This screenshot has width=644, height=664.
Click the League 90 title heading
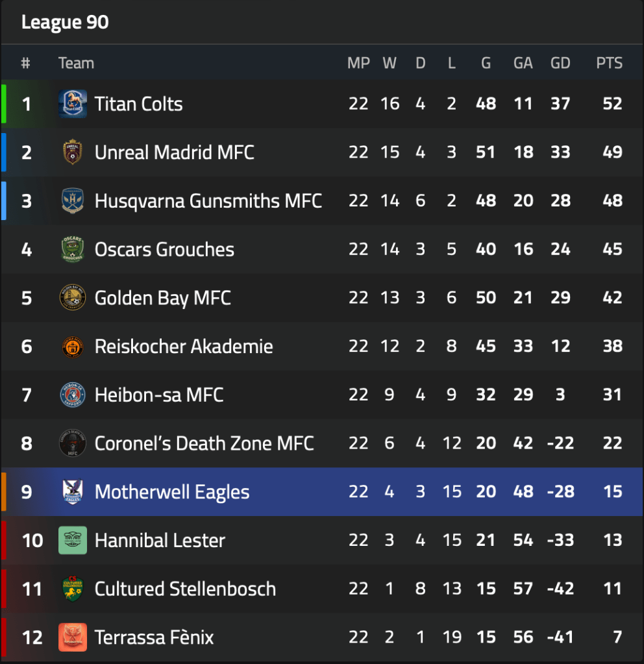pyautogui.click(x=65, y=23)
